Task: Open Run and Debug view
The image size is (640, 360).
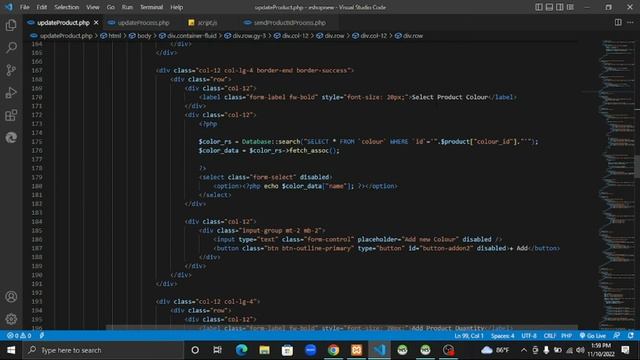Action: 11,93
